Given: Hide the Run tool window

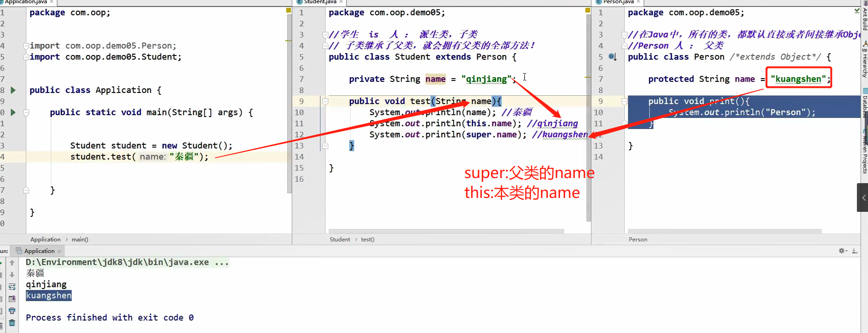Looking at the screenshot, I should [855, 251].
